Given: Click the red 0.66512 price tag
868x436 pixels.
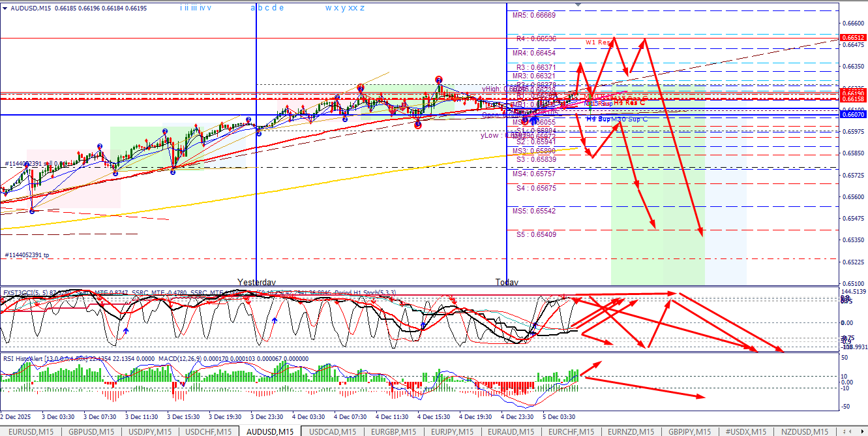Looking at the screenshot, I should pos(854,39).
